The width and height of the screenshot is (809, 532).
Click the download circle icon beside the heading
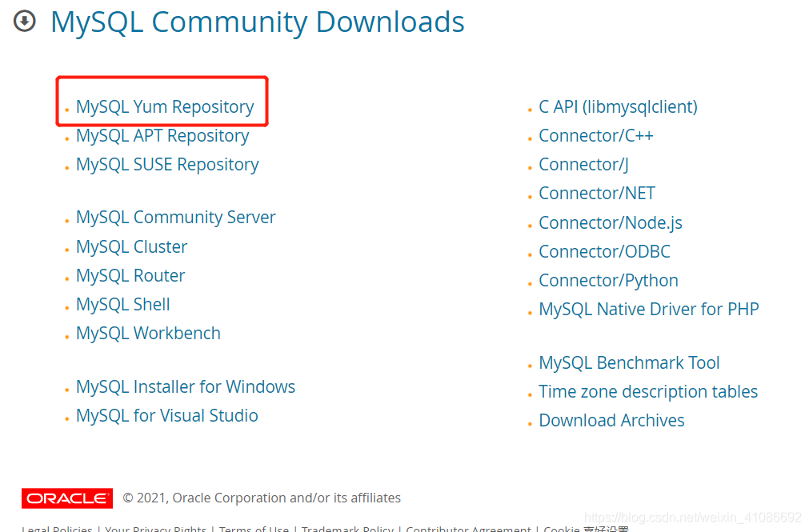pos(24,22)
